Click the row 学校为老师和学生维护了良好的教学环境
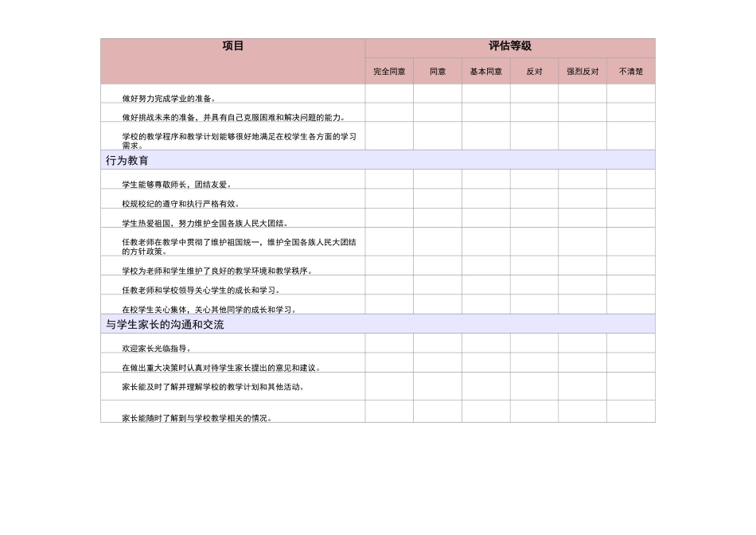The width and height of the screenshot is (756, 535). [378, 266]
